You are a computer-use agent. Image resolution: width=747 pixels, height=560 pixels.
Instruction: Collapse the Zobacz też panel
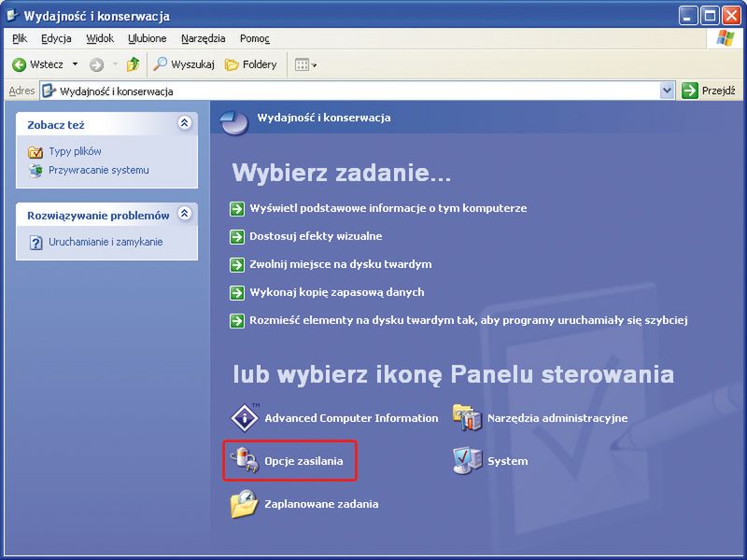pos(184,123)
